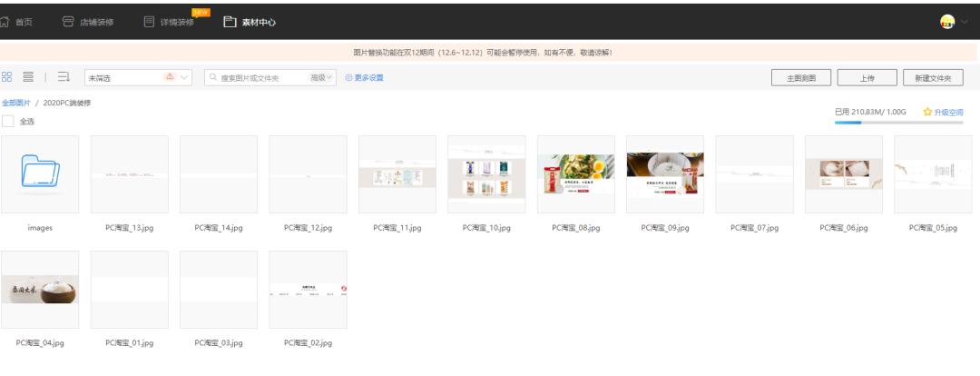Select thumbnail PC淘宝_10.jpg
Screen dimensions: 980x376
(487, 174)
